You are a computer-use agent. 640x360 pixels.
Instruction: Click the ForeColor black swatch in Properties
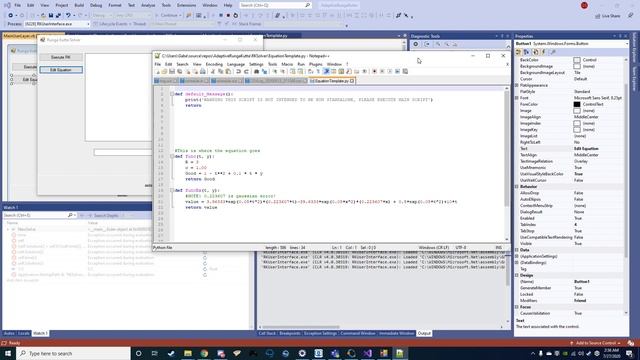tap(577, 104)
